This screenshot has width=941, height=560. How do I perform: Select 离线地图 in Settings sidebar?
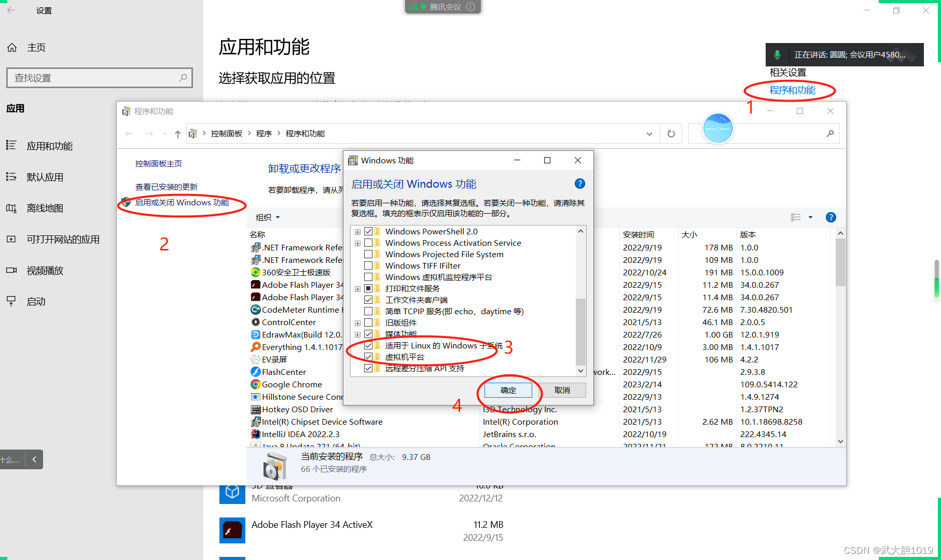(45, 208)
